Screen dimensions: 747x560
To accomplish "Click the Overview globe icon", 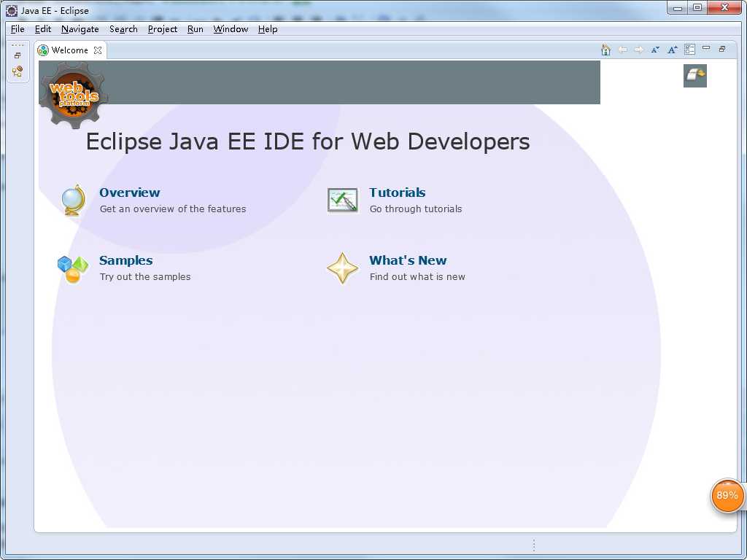I will click(x=73, y=201).
